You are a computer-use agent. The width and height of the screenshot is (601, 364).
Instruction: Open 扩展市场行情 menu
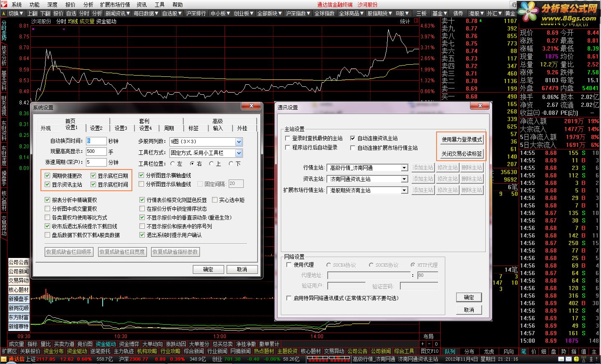tap(115, 5)
